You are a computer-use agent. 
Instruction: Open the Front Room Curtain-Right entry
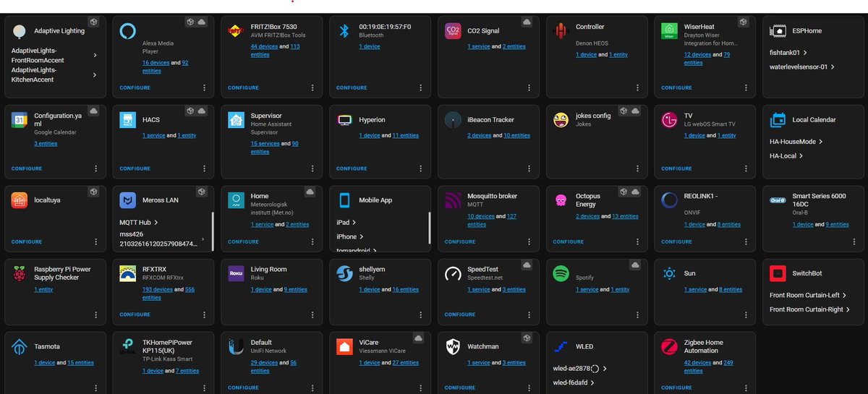point(810,309)
